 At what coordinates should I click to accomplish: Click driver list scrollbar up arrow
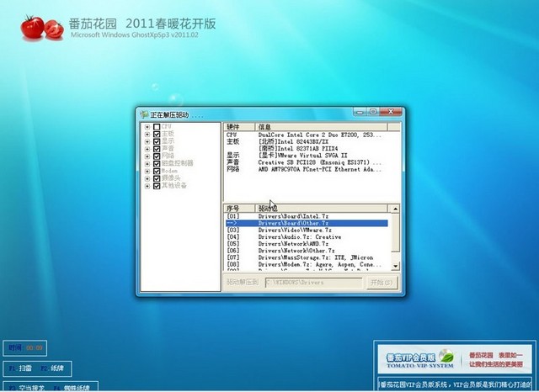[395, 209]
